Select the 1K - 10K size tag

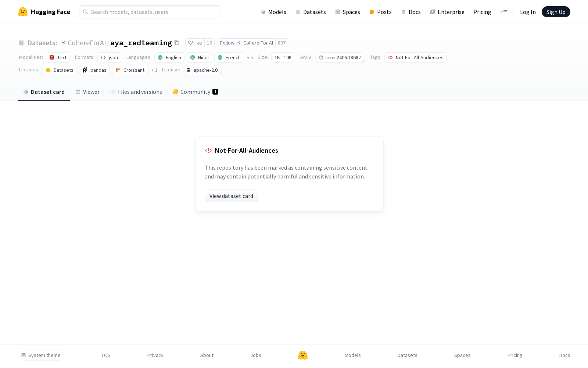pyautogui.click(x=283, y=57)
